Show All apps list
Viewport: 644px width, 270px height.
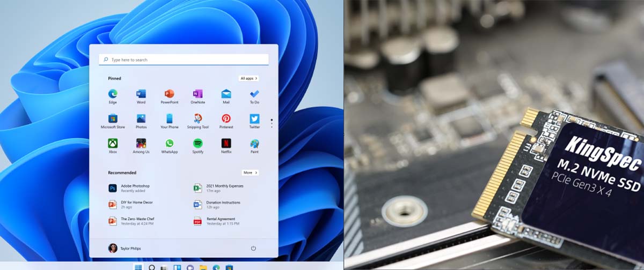point(248,78)
